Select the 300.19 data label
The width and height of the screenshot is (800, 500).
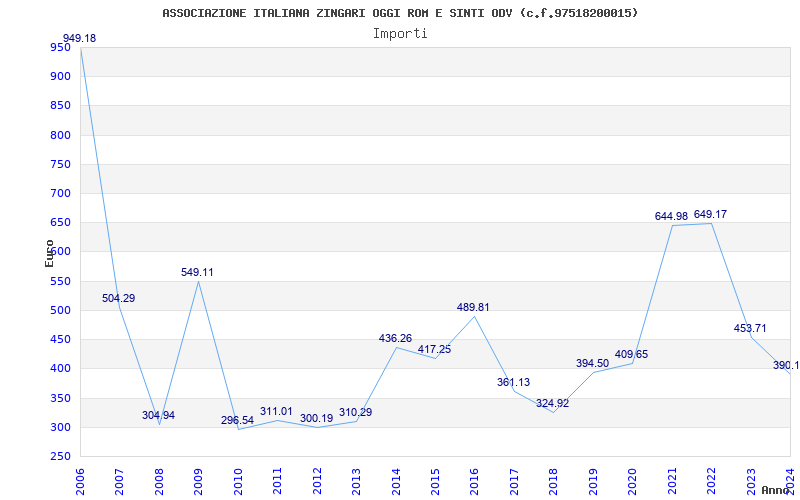click(x=316, y=418)
